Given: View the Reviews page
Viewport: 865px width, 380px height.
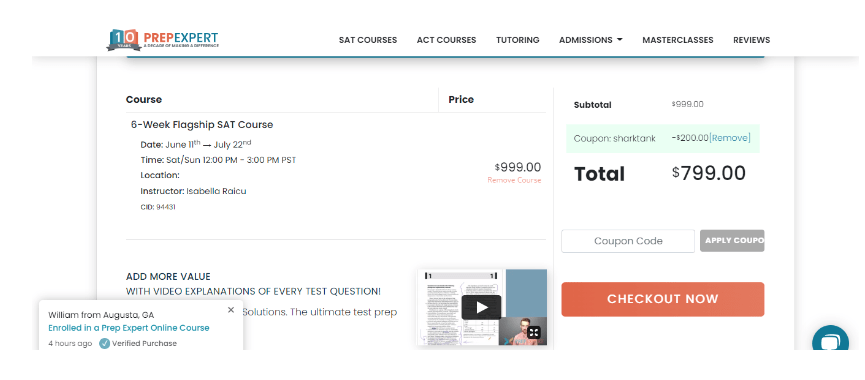Looking at the screenshot, I should point(751,40).
